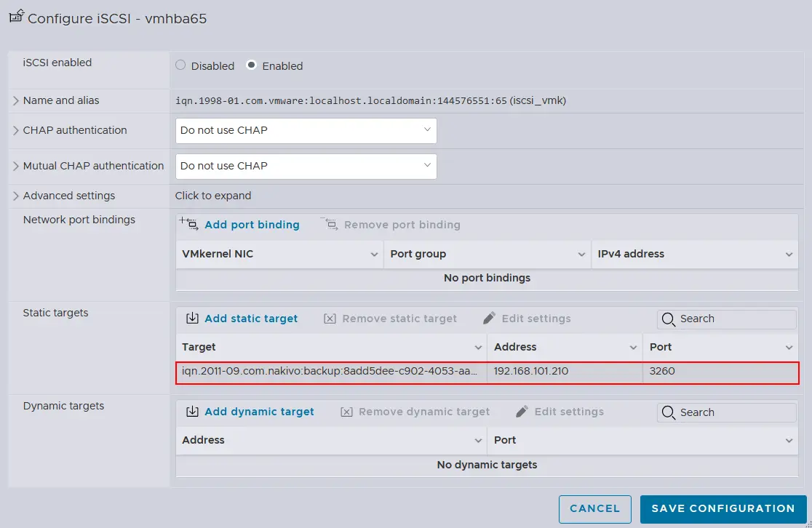Open the static Target column menu chevron
This screenshot has width=812, height=528.
[478, 348]
